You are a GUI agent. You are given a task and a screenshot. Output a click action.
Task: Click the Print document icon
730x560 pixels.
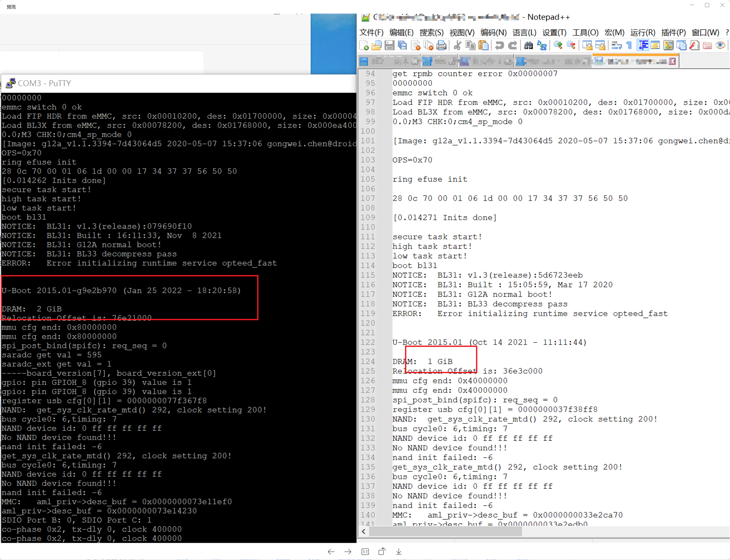(441, 45)
